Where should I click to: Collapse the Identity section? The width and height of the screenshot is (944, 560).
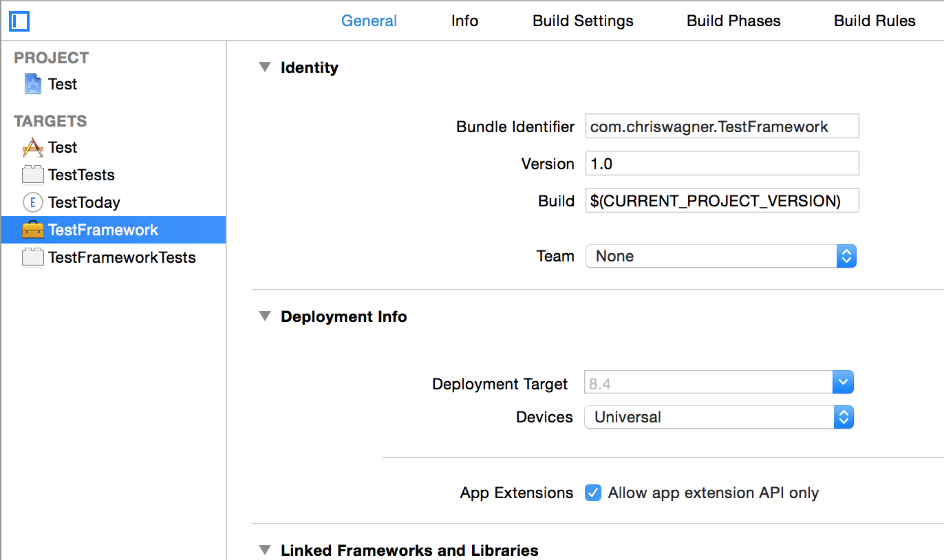(265, 67)
